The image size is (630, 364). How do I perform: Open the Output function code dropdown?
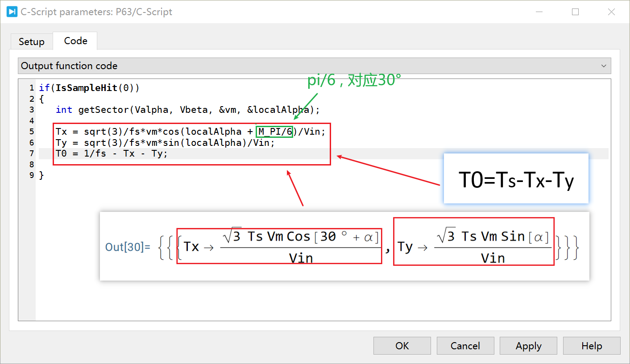312,66
